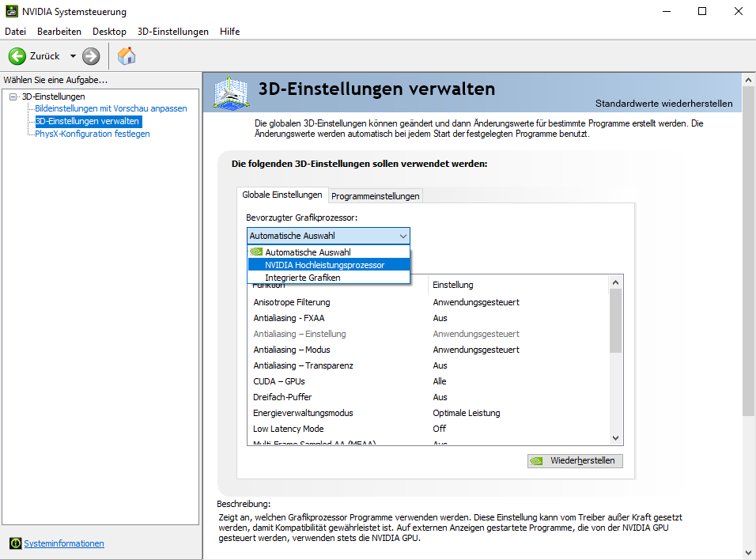Click the main panel scroll up arrow
The width and height of the screenshot is (756, 560).
pos(748,80)
